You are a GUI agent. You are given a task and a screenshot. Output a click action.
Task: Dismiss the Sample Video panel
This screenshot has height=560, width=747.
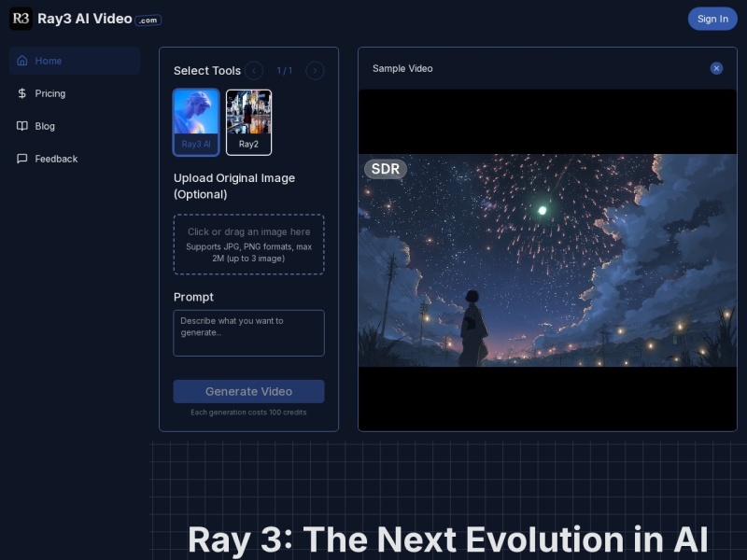click(x=716, y=68)
